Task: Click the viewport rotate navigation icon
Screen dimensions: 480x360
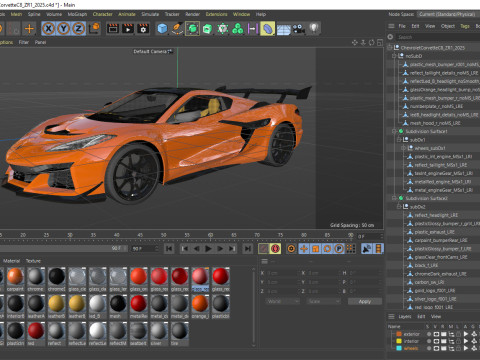Action: pos(371,43)
